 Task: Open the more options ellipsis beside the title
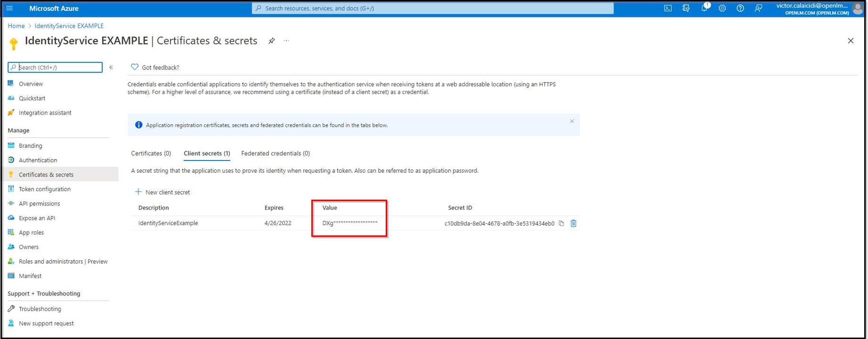286,41
